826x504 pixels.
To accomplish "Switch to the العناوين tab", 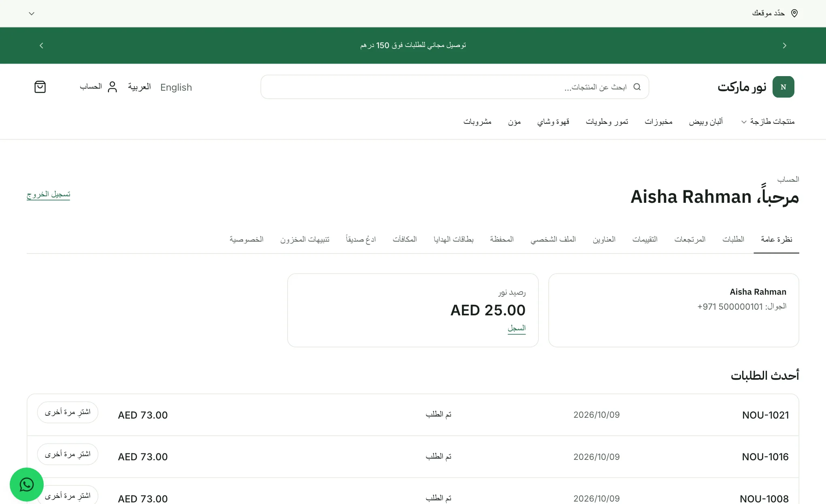I will [x=604, y=239].
